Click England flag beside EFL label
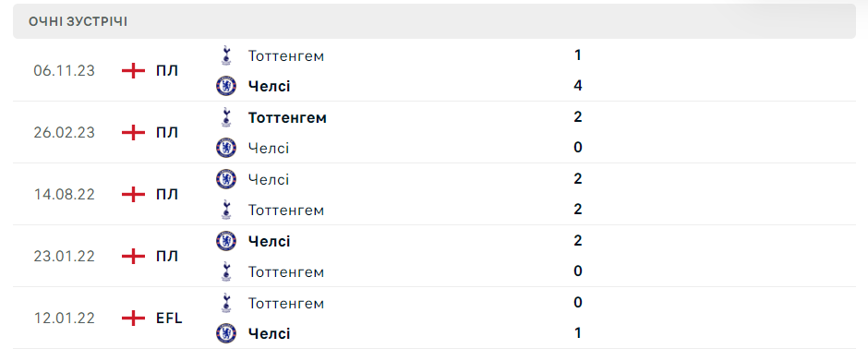 click(133, 319)
